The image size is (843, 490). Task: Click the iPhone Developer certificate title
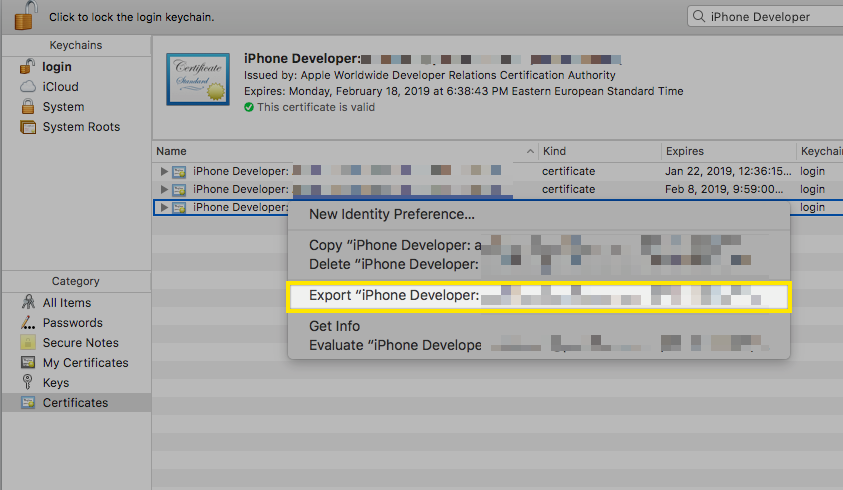click(302, 58)
